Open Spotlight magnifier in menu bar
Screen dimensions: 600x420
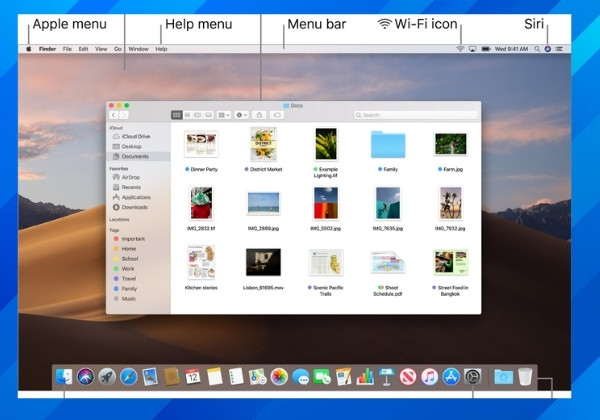tap(537, 49)
